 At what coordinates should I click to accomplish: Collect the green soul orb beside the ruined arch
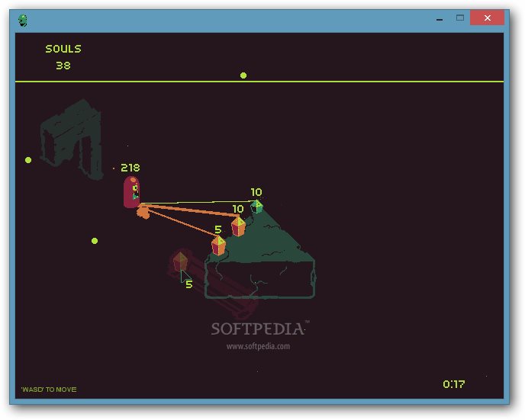point(28,160)
